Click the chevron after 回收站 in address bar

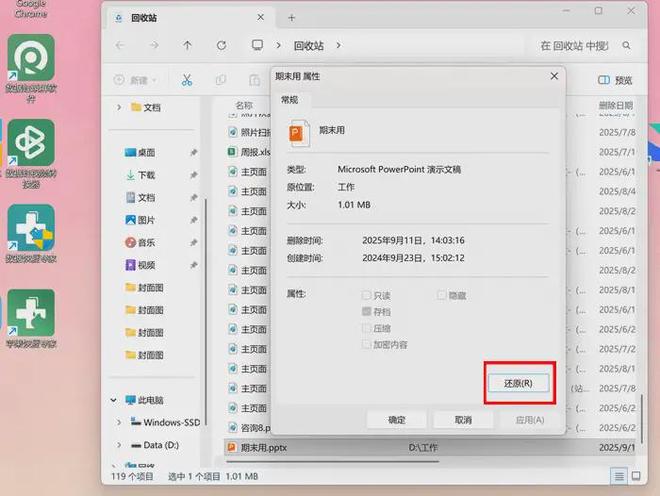pyautogui.click(x=338, y=45)
